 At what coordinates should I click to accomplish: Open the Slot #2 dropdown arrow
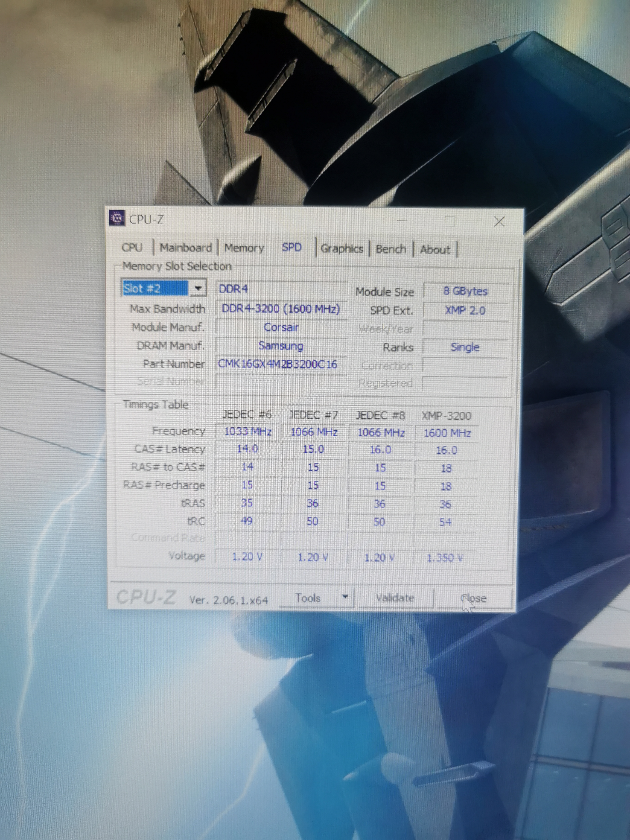tap(198, 288)
